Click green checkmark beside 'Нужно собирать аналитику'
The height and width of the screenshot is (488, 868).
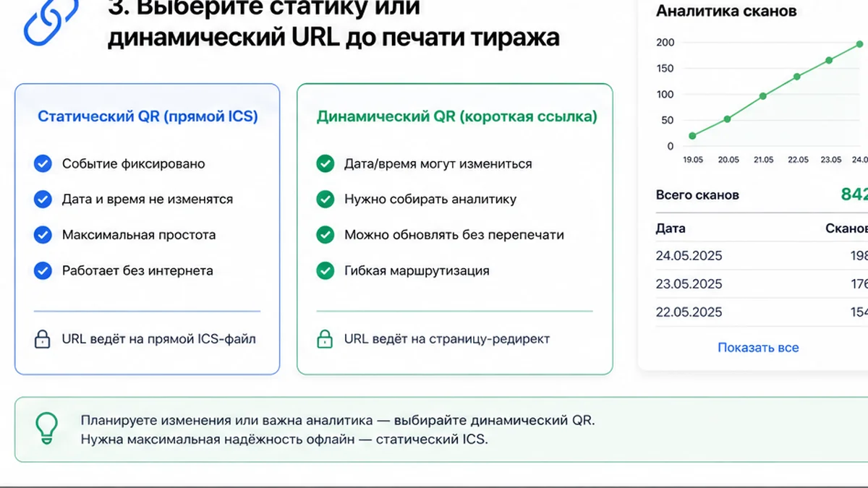(x=325, y=199)
